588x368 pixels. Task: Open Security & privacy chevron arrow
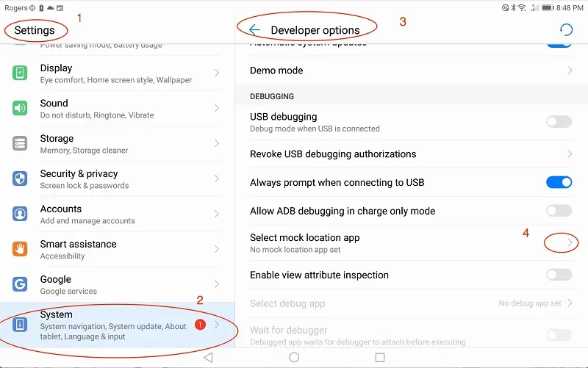[217, 178]
